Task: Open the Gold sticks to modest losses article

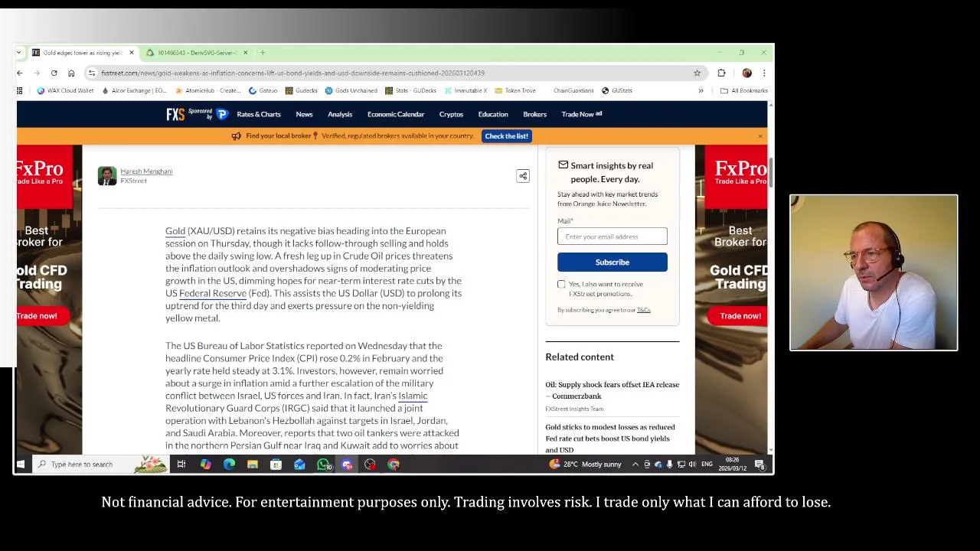Action: (x=610, y=439)
